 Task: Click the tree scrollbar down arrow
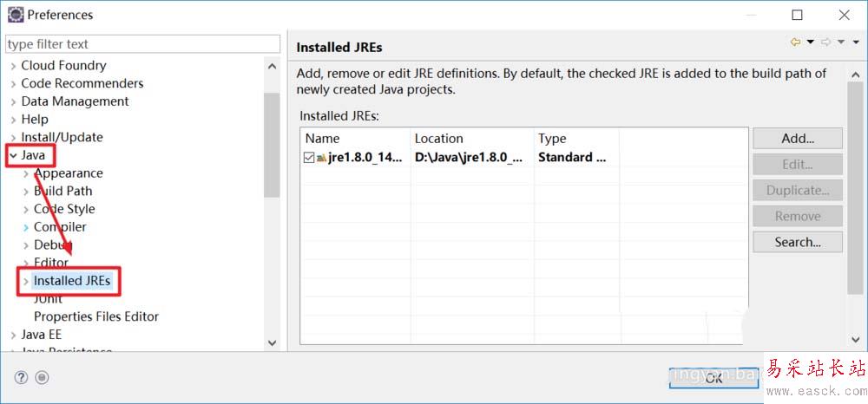click(272, 343)
